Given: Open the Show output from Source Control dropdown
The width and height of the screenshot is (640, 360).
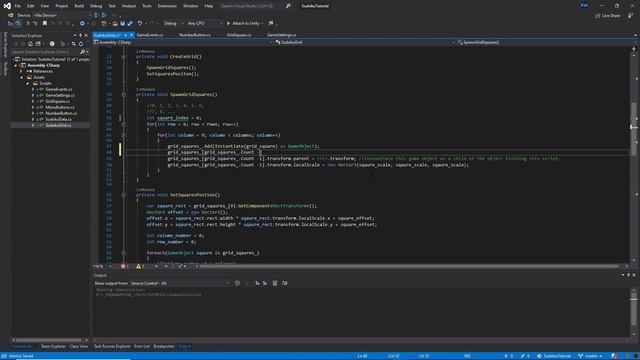Looking at the screenshot, I should pyautogui.click(x=180, y=283).
